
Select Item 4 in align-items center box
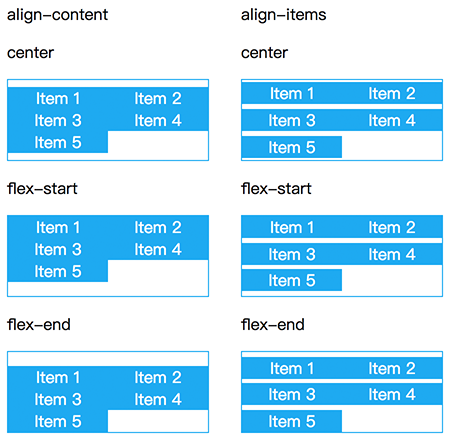click(x=392, y=120)
